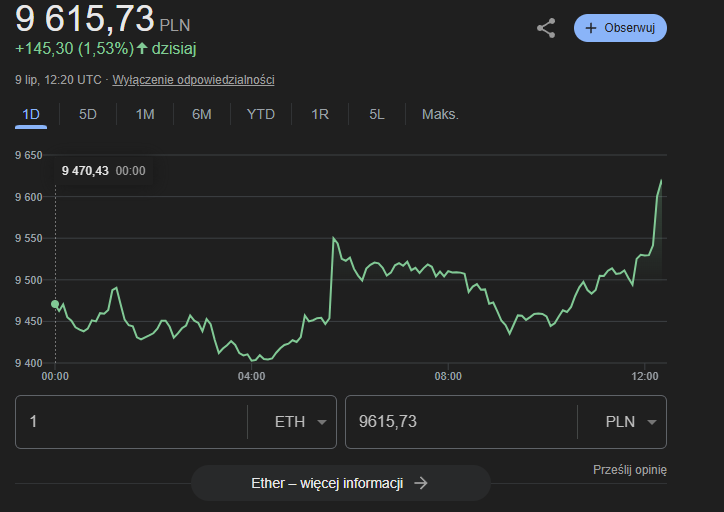Click the ETH amount input field
This screenshot has height=512, width=724.
(x=130, y=422)
